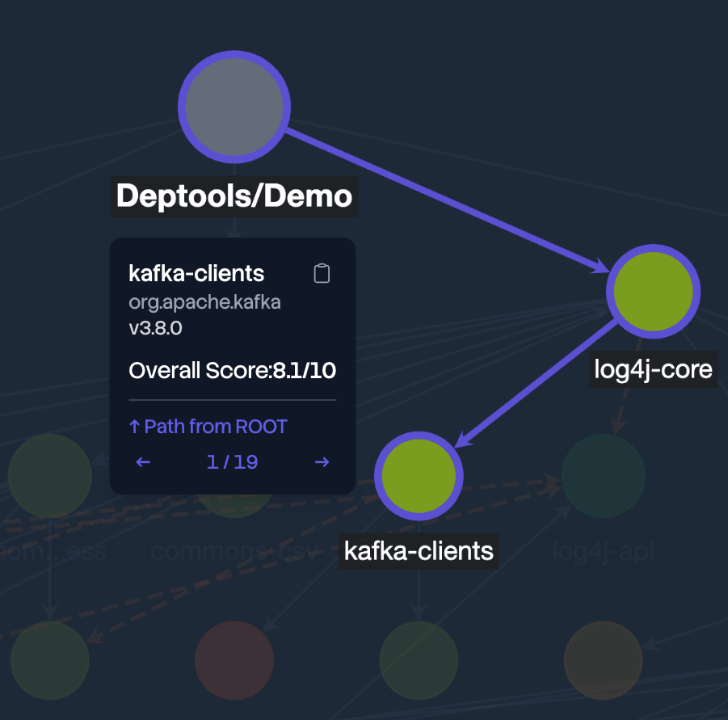Select the kafka-clients green node
This screenshot has width=728, height=720.
pyautogui.click(x=419, y=476)
